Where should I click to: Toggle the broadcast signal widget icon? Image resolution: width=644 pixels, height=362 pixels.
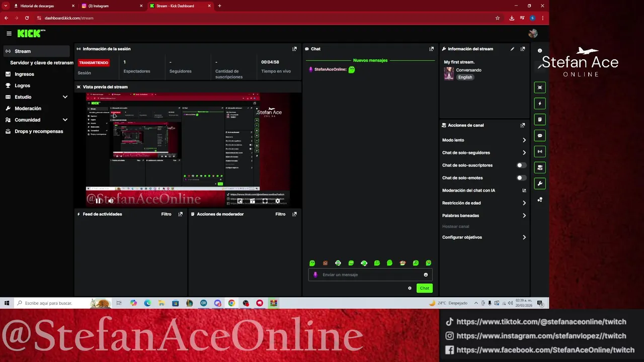pos(540,151)
